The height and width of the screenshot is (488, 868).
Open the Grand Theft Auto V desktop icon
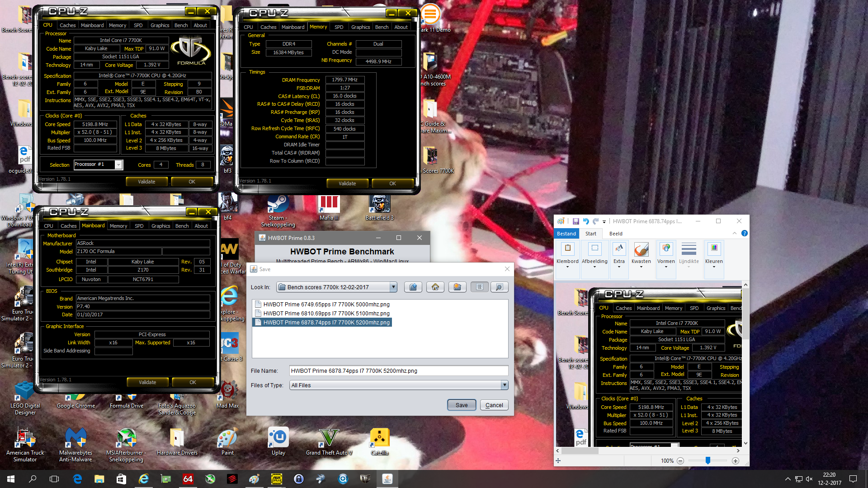tap(329, 442)
